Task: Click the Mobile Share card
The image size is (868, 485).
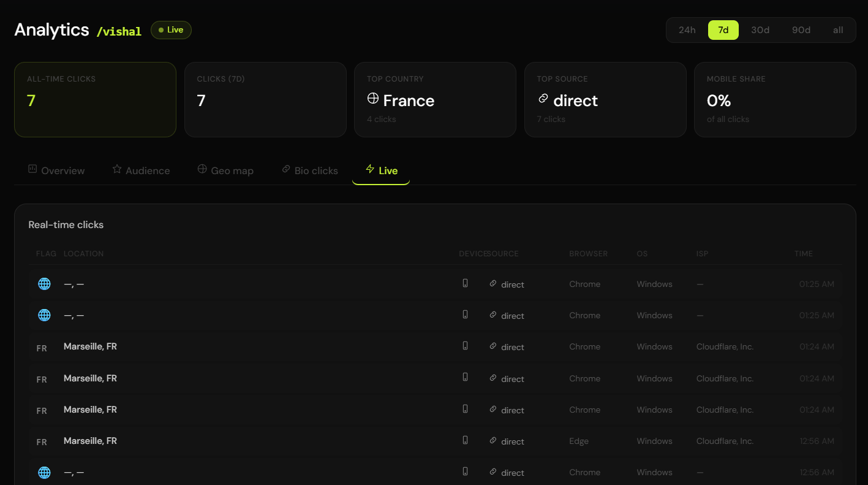Action: coord(775,99)
